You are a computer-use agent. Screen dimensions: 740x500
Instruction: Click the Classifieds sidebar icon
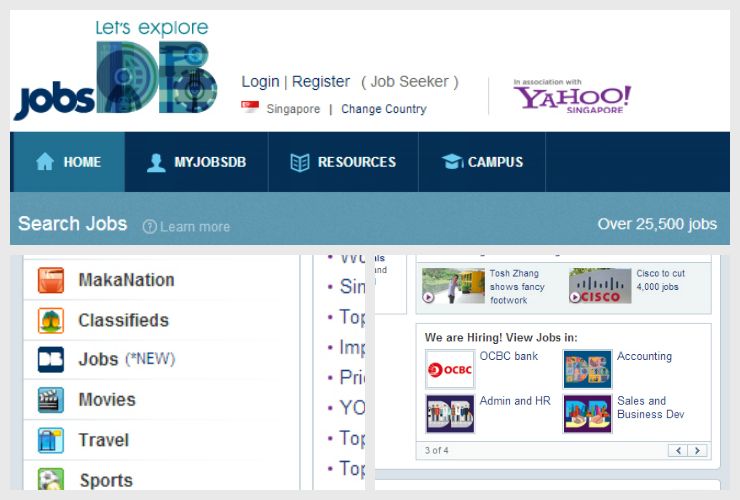tap(51, 321)
